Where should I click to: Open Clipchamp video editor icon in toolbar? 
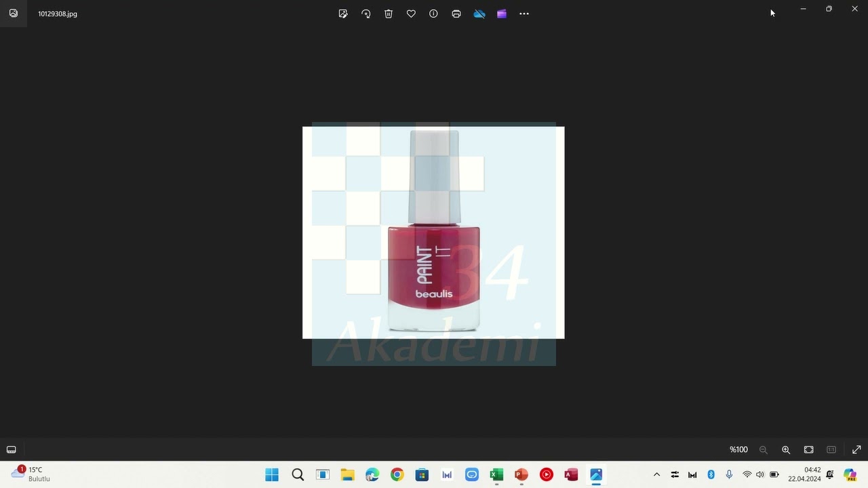coord(502,14)
